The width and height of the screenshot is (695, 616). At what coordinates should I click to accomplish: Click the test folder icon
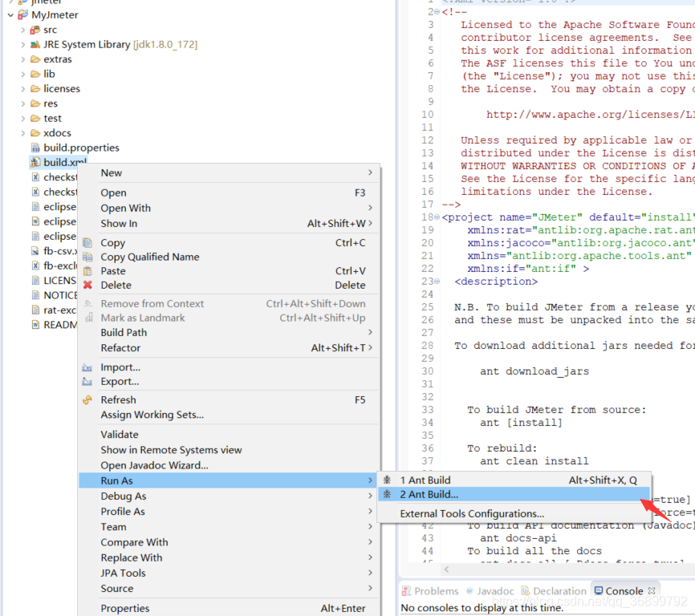tap(35, 118)
